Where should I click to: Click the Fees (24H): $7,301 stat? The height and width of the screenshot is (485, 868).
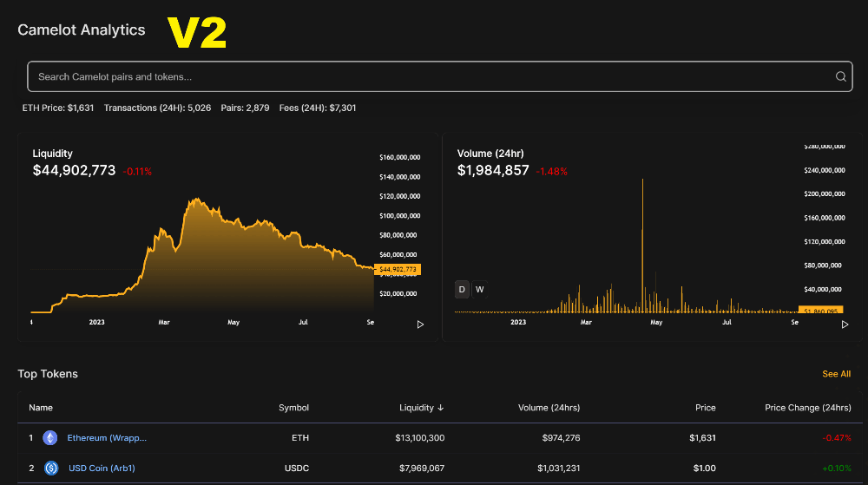[x=317, y=108]
